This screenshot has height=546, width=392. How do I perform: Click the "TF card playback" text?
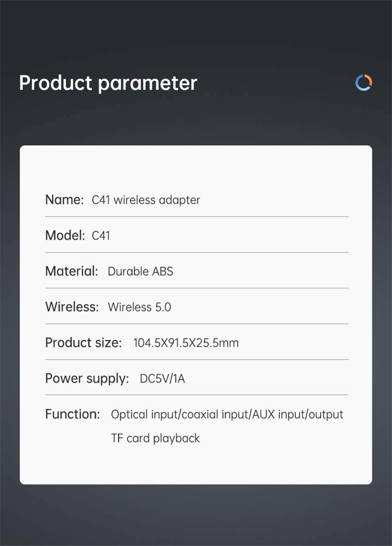tap(155, 438)
